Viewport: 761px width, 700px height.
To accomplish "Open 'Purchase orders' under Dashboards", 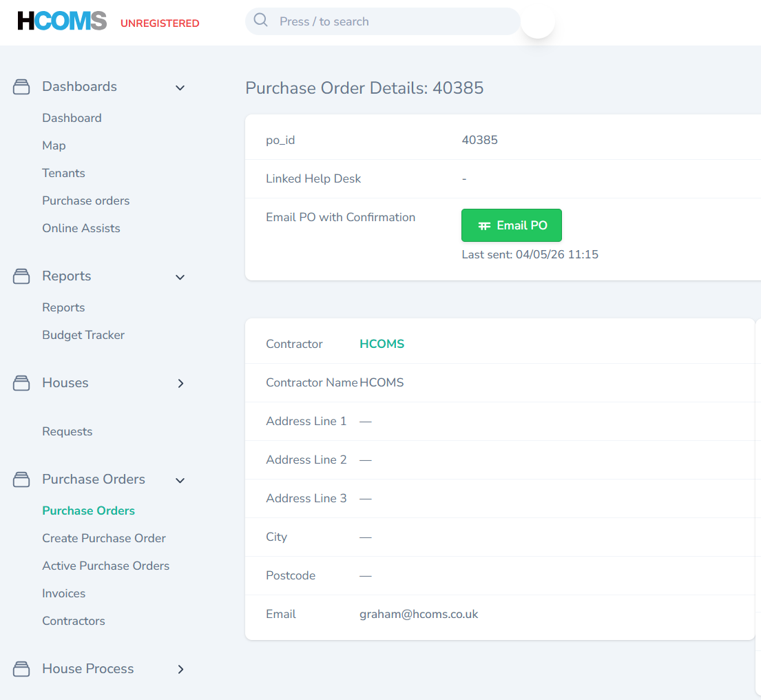I will [86, 200].
